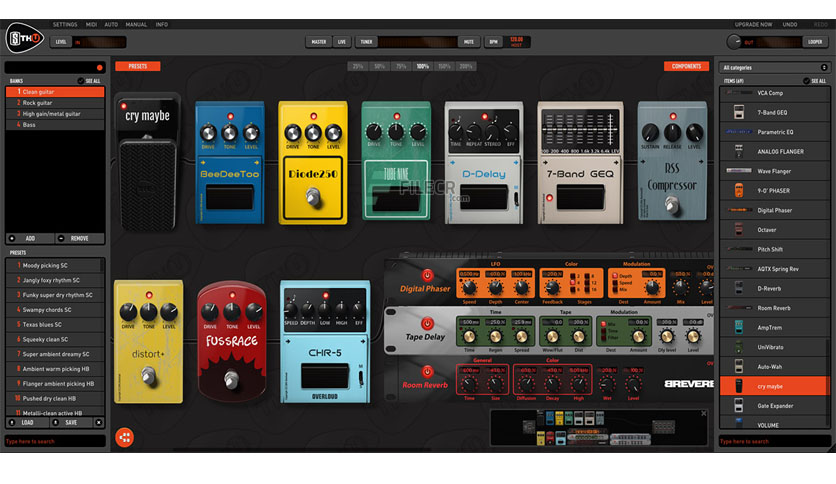Set zoom to 100%

[x=423, y=67]
